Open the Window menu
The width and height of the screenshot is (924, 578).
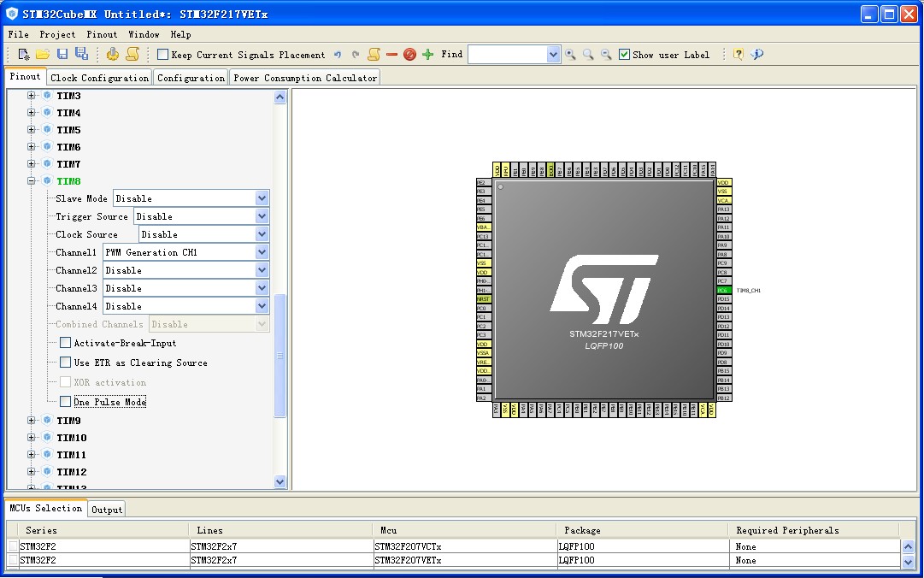[144, 34]
